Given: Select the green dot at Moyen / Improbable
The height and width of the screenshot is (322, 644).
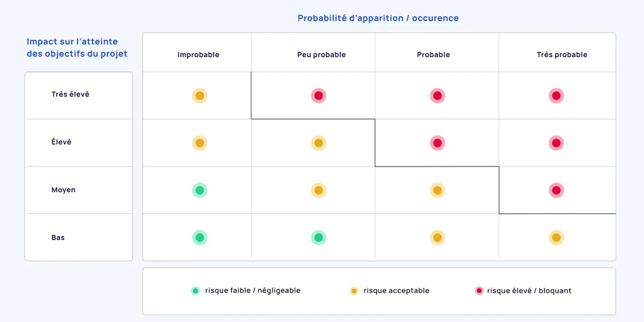Looking at the screenshot, I should 200,190.
